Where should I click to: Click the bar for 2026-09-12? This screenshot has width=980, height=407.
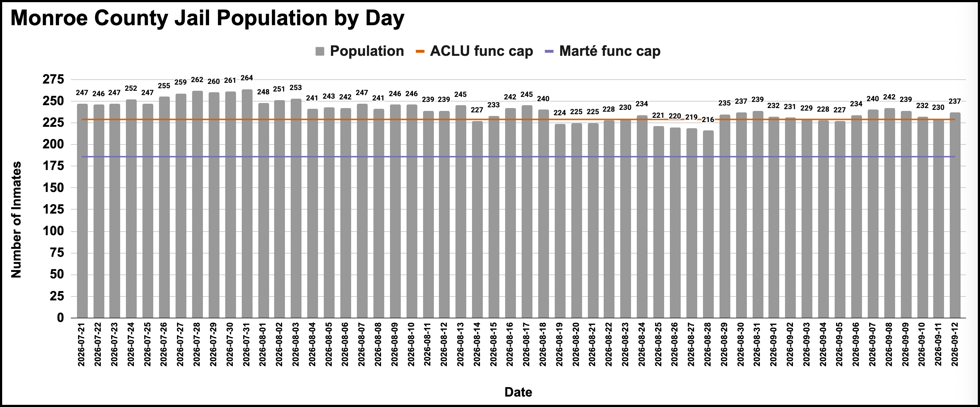[955, 215]
